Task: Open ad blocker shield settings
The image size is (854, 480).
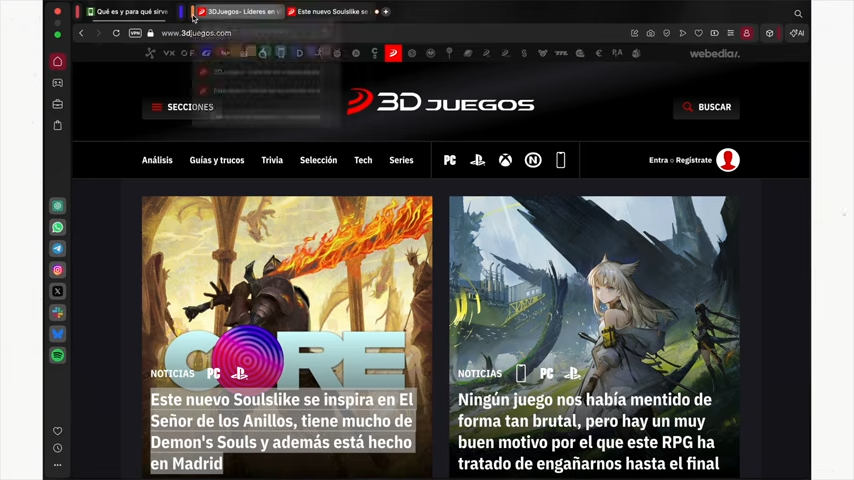Action: (x=667, y=33)
